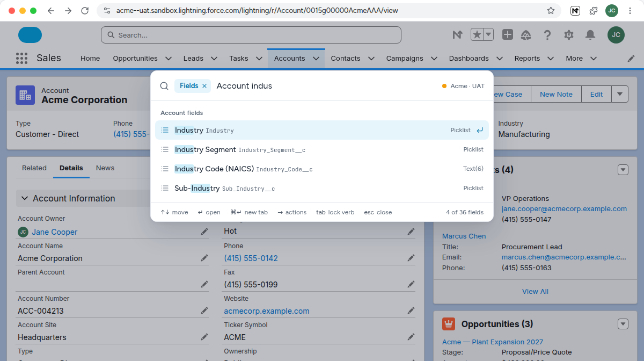
Task: Go forward in browser history
Action: (68, 10)
